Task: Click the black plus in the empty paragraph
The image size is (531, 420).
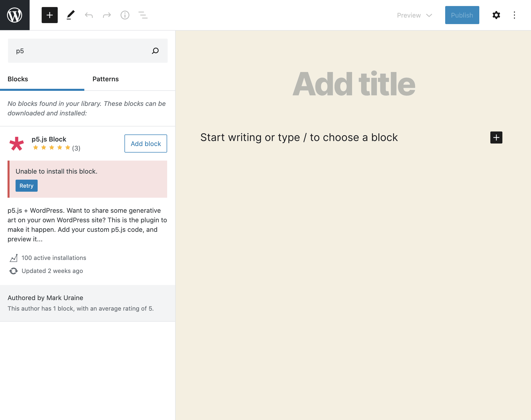Action: [496, 137]
